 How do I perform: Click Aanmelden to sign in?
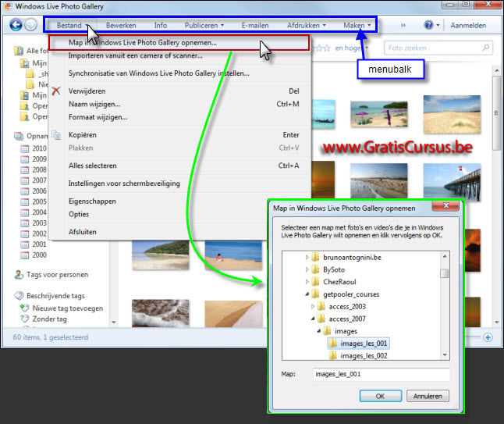468,25
